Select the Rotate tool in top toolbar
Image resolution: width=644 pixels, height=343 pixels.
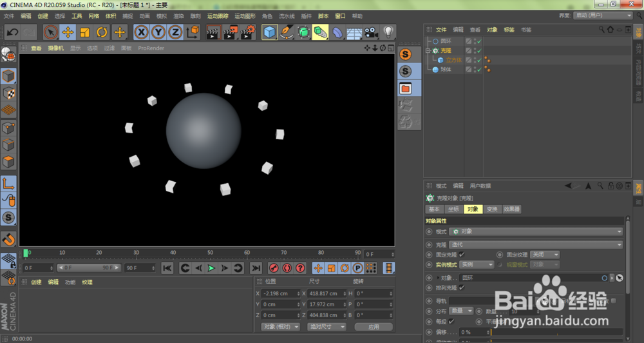(102, 32)
